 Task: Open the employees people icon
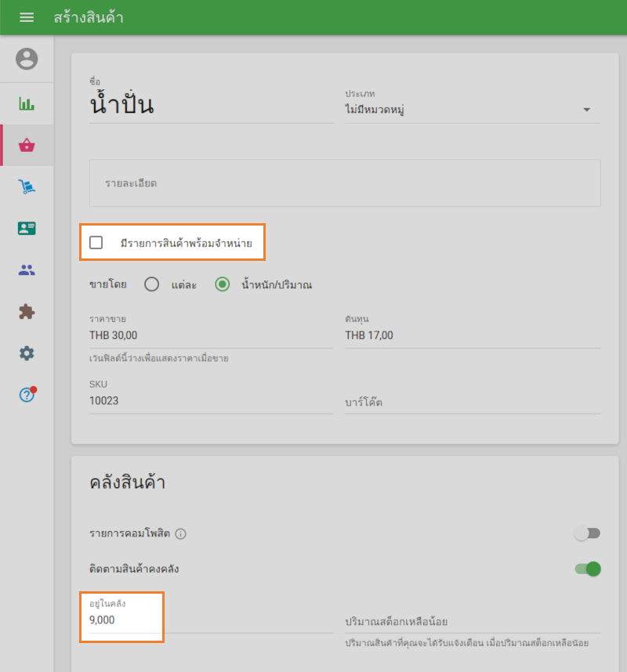coord(27,270)
